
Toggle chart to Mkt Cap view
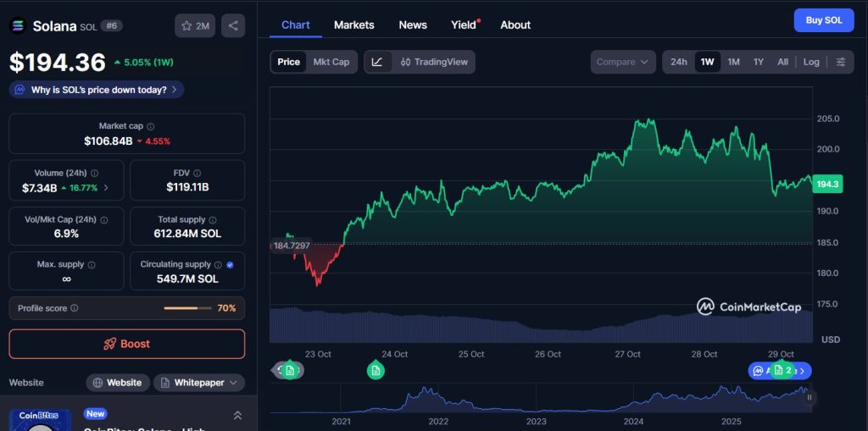331,62
